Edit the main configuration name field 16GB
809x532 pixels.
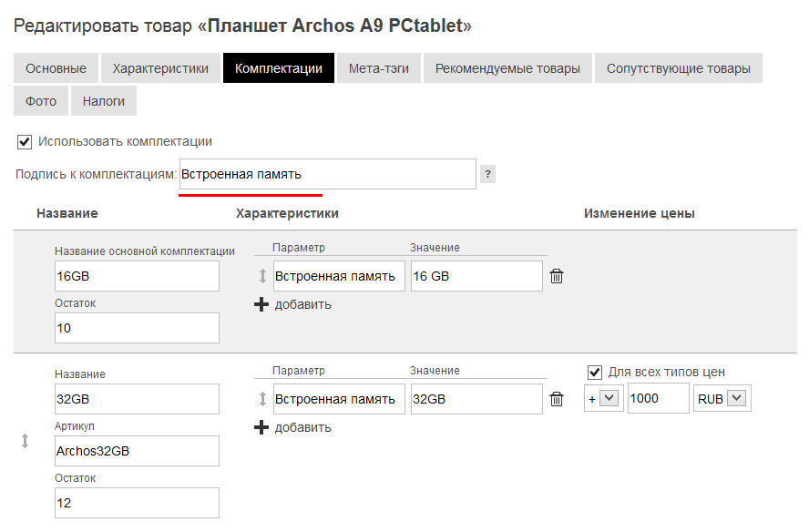point(137,276)
